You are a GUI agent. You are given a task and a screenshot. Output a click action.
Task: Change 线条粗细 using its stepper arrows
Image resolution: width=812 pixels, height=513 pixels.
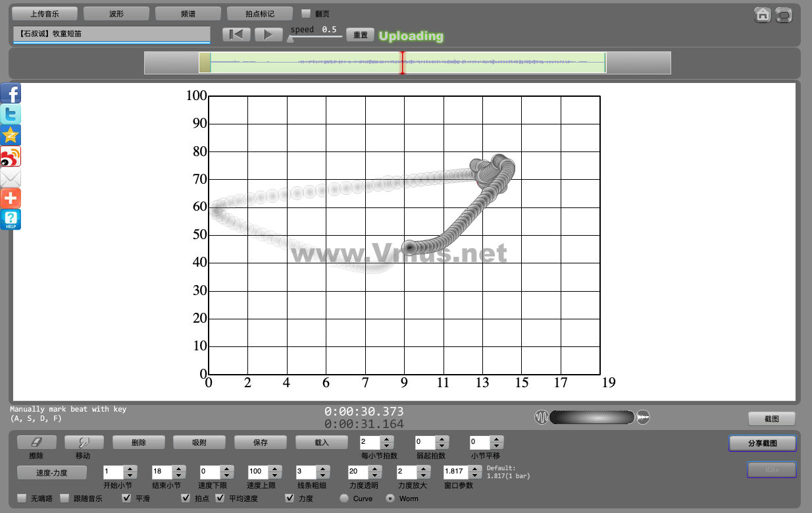pyautogui.click(x=322, y=472)
